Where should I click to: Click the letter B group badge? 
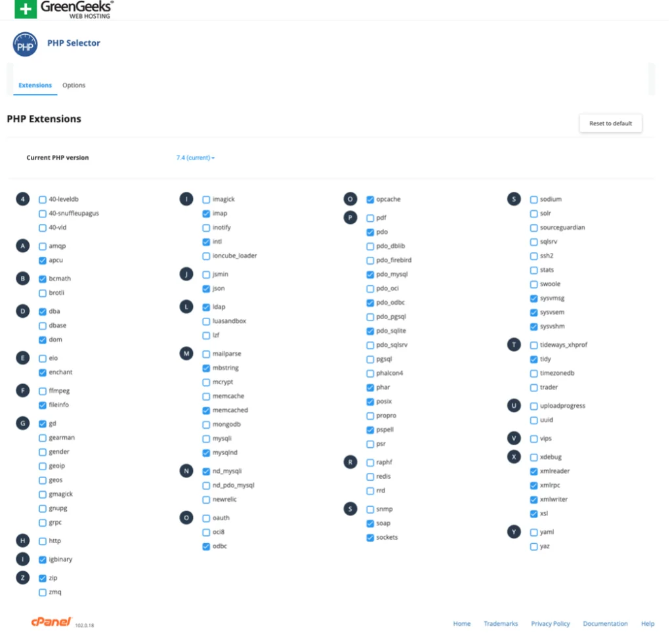tap(23, 278)
